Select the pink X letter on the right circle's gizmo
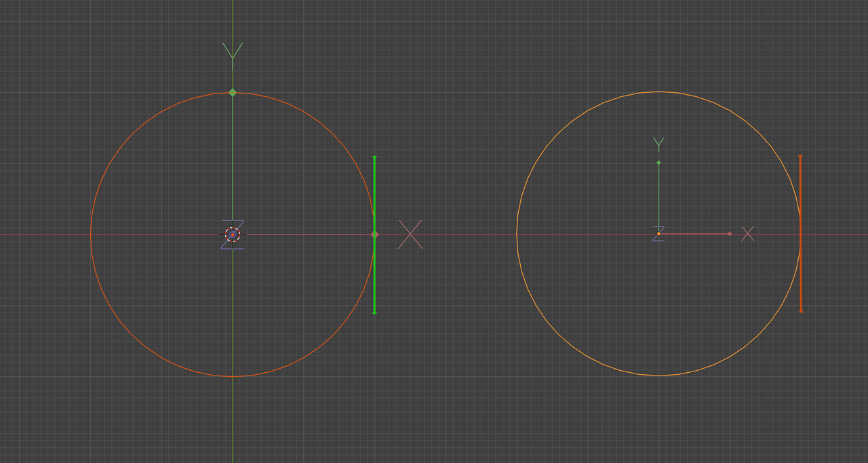 point(748,234)
